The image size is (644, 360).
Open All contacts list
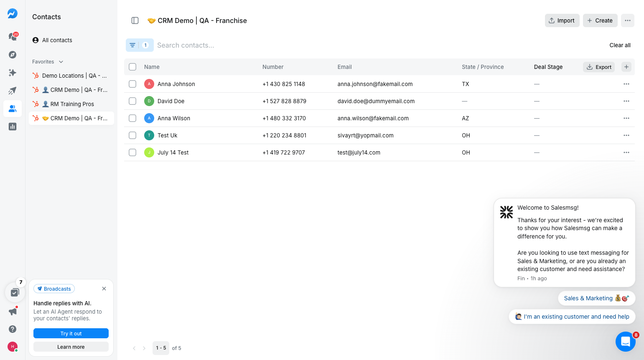[x=71, y=40]
